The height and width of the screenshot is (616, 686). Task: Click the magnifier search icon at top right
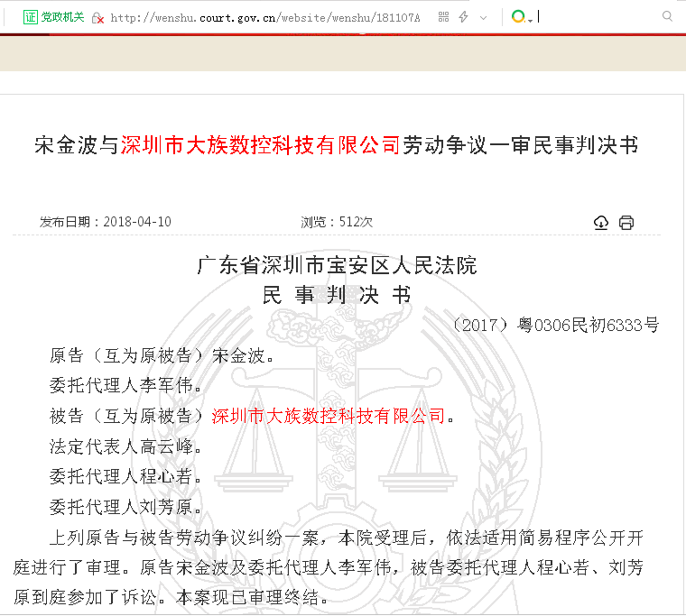tap(667, 17)
